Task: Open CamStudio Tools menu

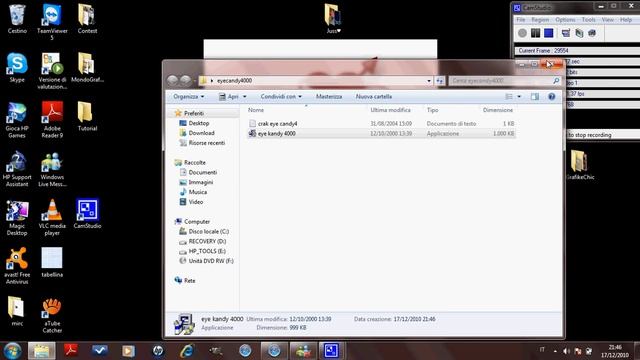Action: point(589,20)
